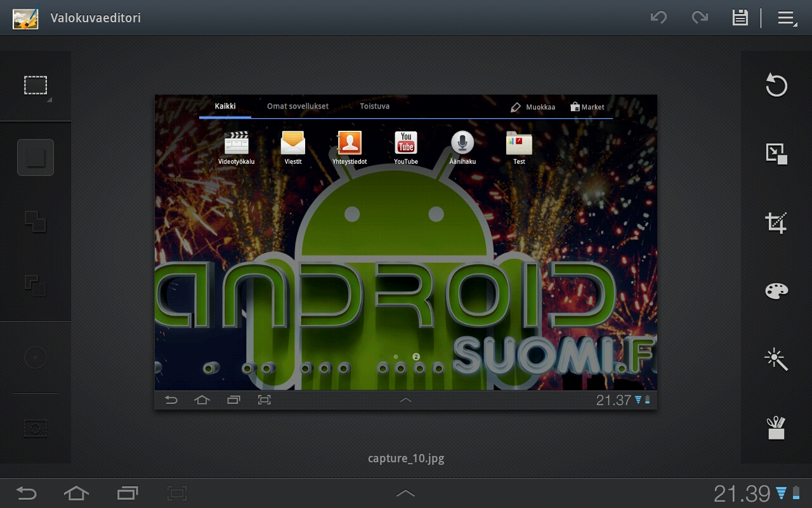This screenshot has height=508, width=812.
Task: Expand the mini apps tray chevron
Action: (405, 493)
